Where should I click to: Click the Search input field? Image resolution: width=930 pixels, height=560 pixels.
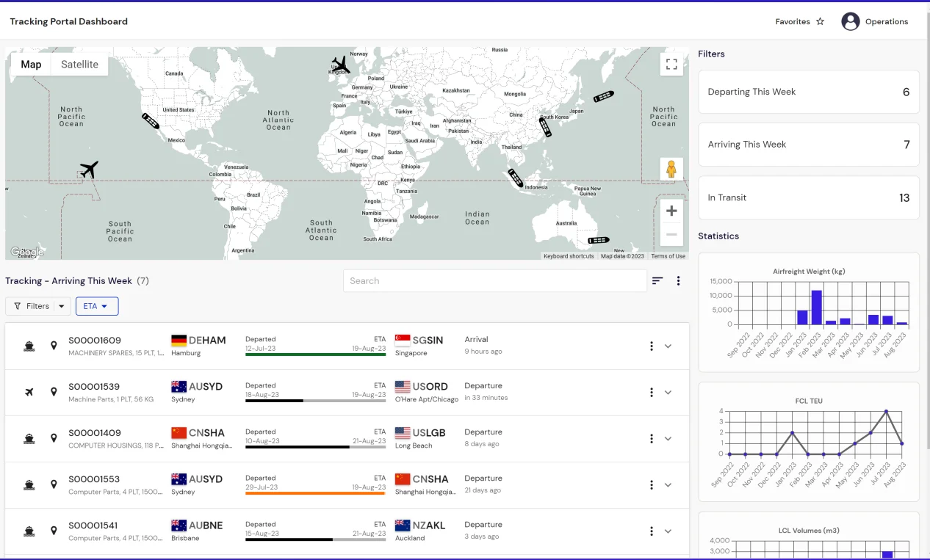point(495,280)
